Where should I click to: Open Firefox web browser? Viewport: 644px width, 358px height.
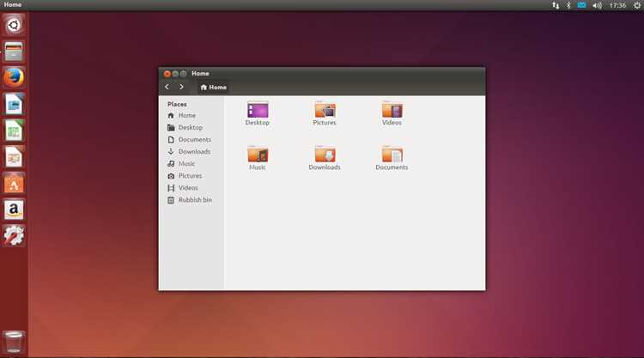(14, 77)
